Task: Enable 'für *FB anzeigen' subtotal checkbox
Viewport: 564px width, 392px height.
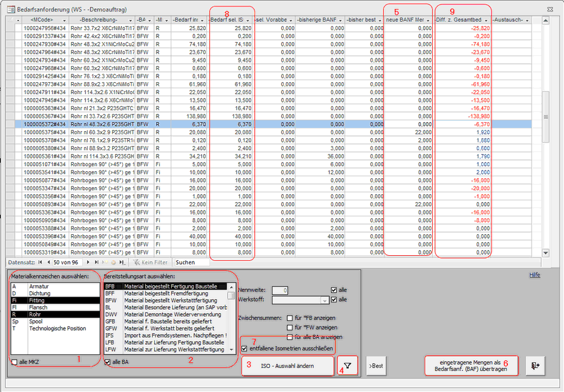Action: [x=290, y=317]
